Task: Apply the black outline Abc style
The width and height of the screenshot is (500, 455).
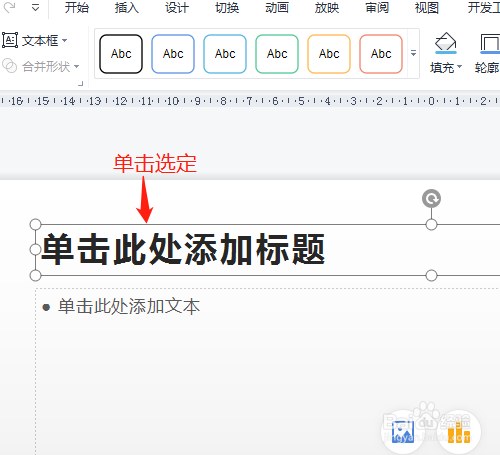Action: (121, 54)
